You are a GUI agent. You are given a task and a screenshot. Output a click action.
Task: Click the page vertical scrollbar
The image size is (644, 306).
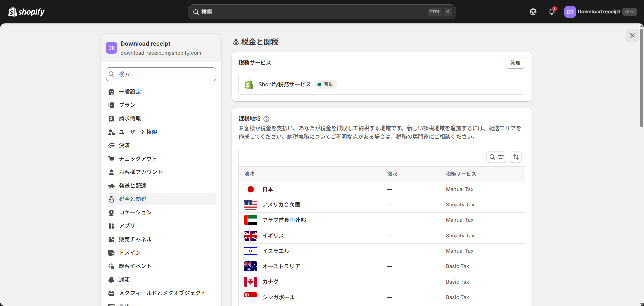point(641,78)
